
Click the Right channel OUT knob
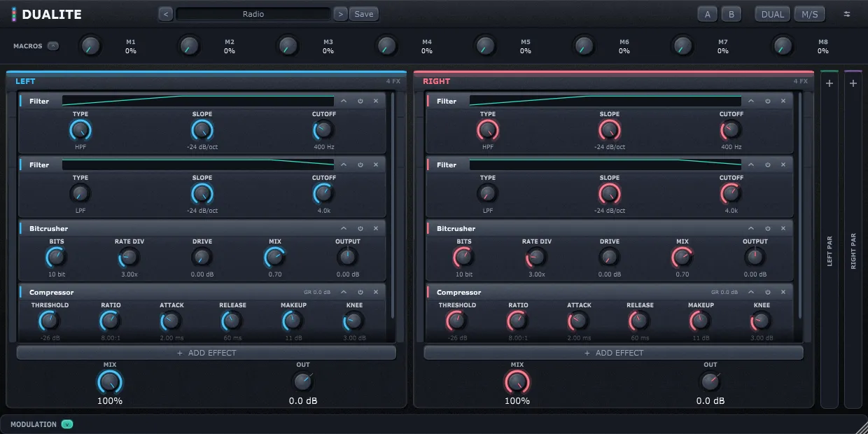click(710, 381)
